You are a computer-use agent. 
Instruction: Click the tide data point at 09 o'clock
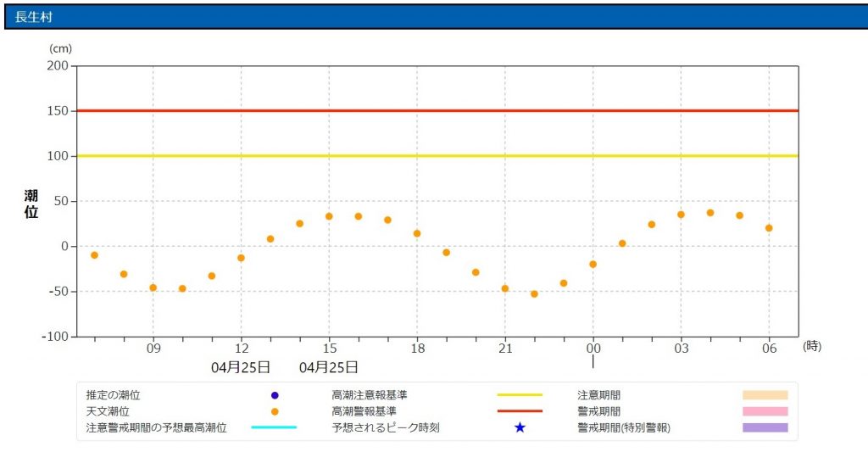(x=153, y=287)
